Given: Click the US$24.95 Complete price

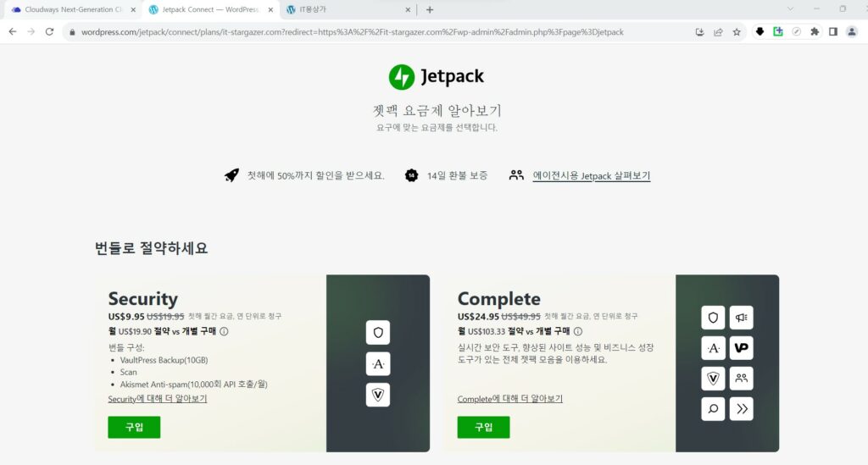Looking at the screenshot, I should click(478, 316).
